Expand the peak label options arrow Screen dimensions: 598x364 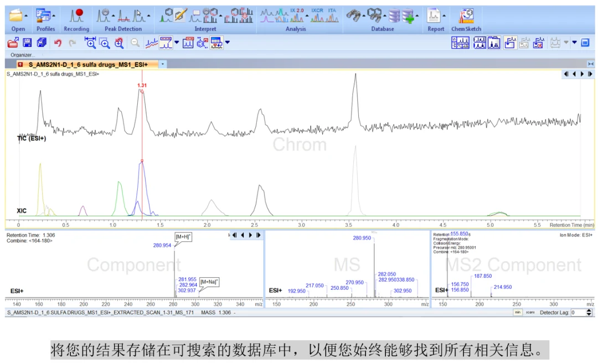177,43
